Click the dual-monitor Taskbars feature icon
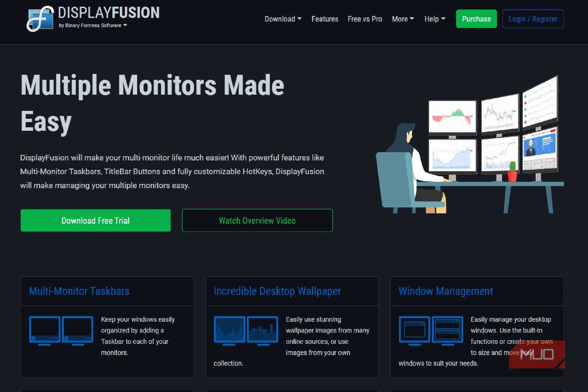The height and width of the screenshot is (392, 588). tap(61, 330)
